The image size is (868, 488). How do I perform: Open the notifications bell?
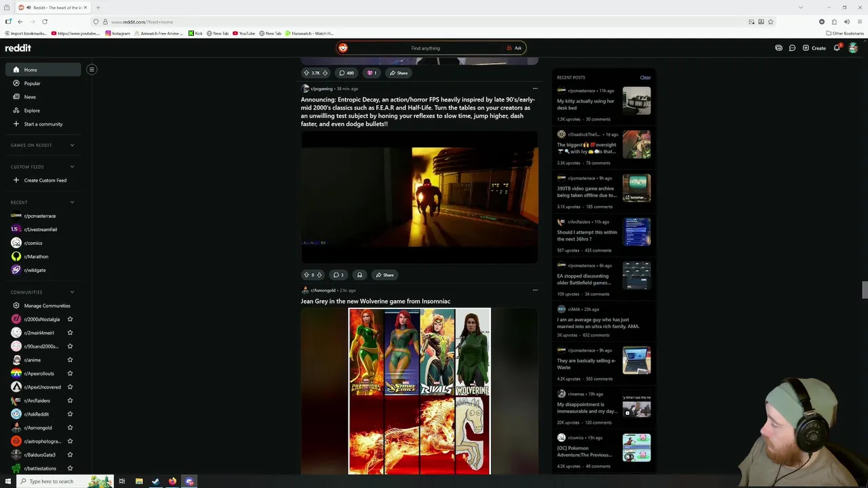837,48
